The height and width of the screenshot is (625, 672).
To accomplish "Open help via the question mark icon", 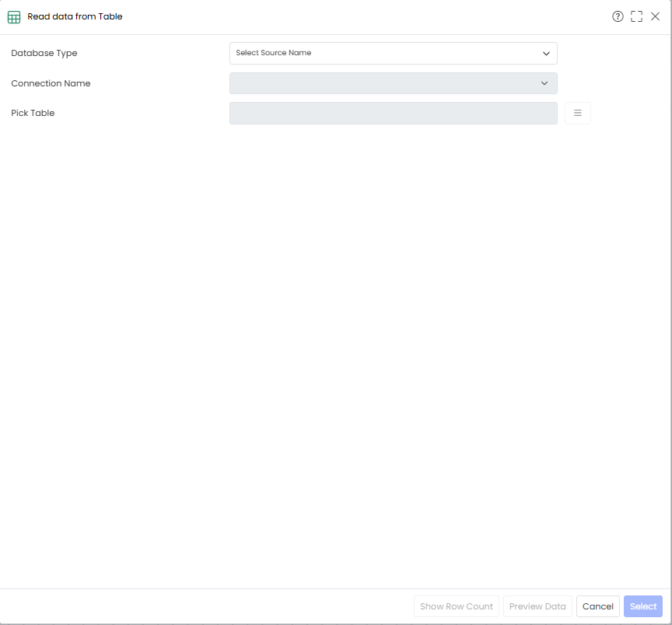I will (x=618, y=16).
